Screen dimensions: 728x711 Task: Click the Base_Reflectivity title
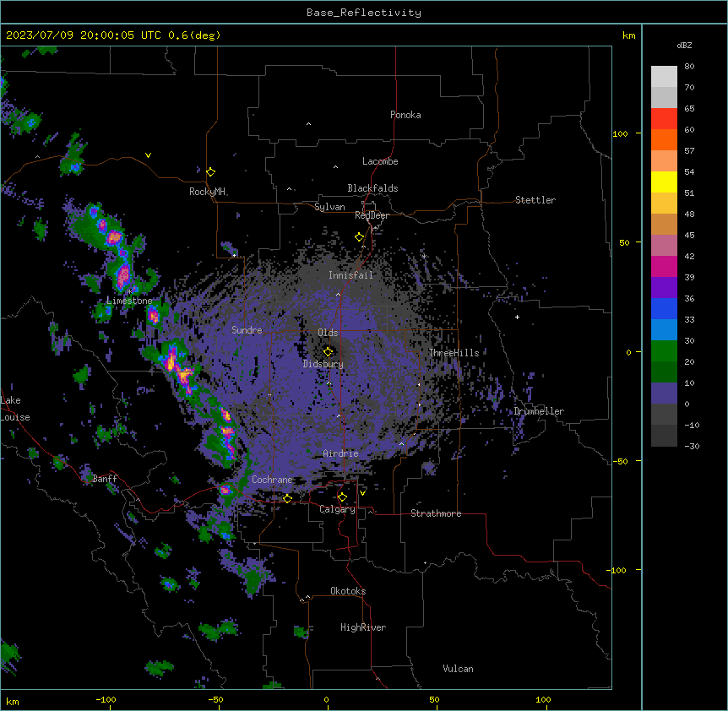tap(364, 13)
